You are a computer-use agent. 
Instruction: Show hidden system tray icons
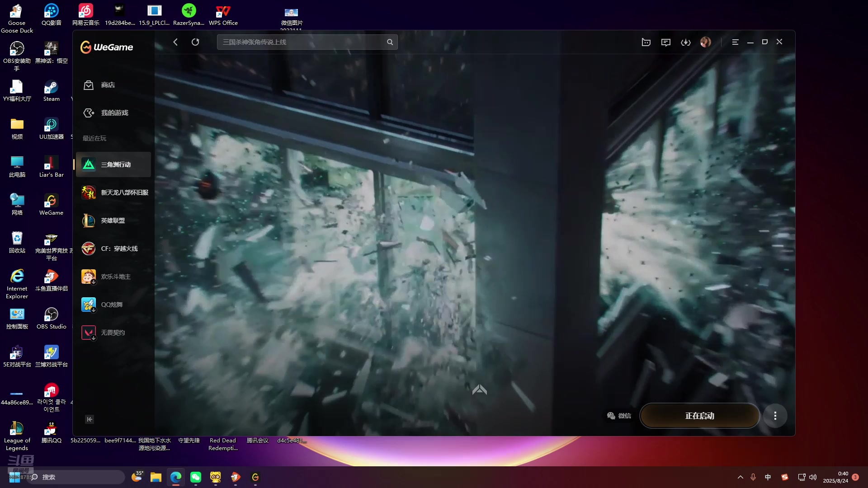pos(740,477)
